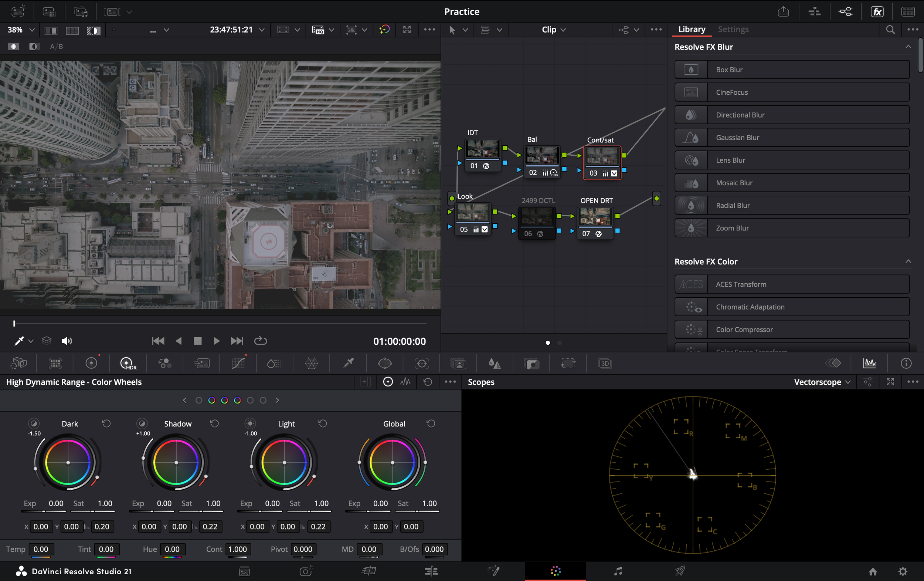Open Project Settings gear

[x=903, y=571]
